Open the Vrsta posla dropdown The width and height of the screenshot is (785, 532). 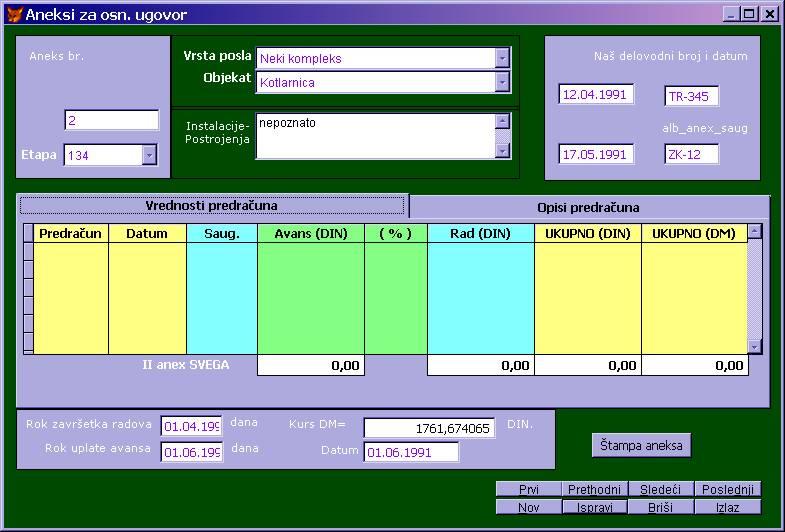pyautogui.click(x=502, y=58)
